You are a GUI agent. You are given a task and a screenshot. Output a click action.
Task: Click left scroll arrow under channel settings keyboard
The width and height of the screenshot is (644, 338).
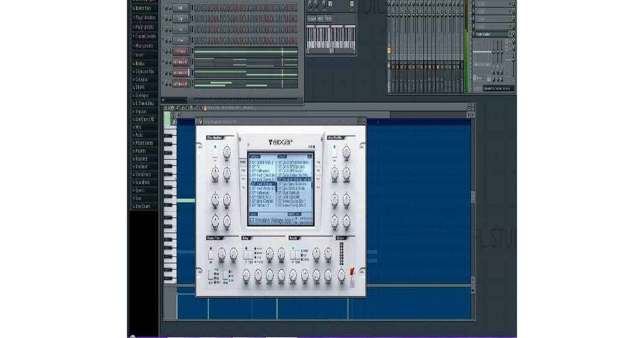309,51
